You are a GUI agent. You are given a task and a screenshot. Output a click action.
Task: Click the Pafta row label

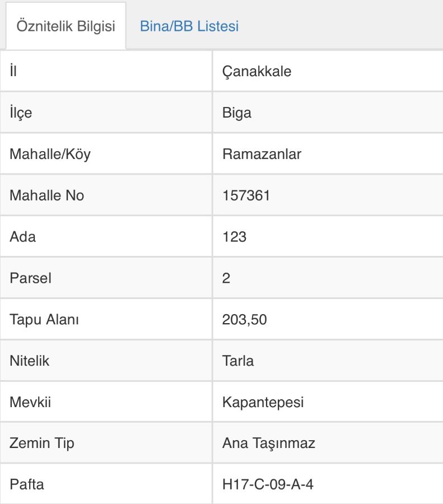point(27,484)
